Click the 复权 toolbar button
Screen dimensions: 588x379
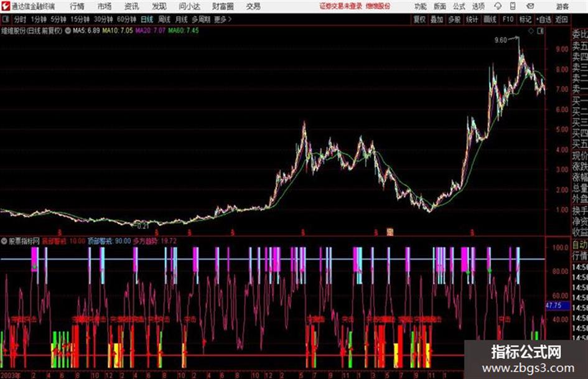pos(419,19)
